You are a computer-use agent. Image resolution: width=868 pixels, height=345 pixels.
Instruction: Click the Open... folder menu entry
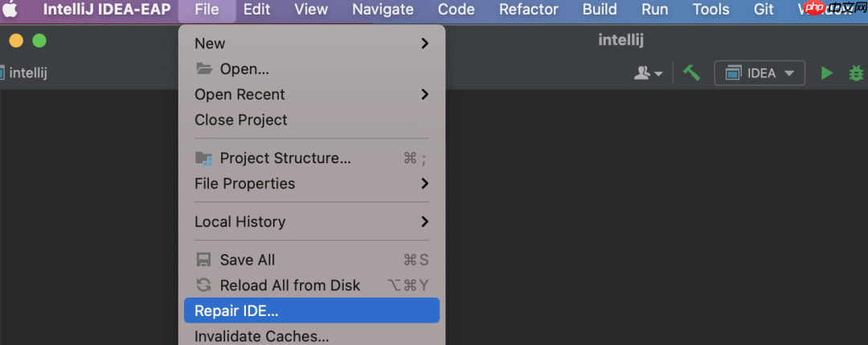point(244,69)
